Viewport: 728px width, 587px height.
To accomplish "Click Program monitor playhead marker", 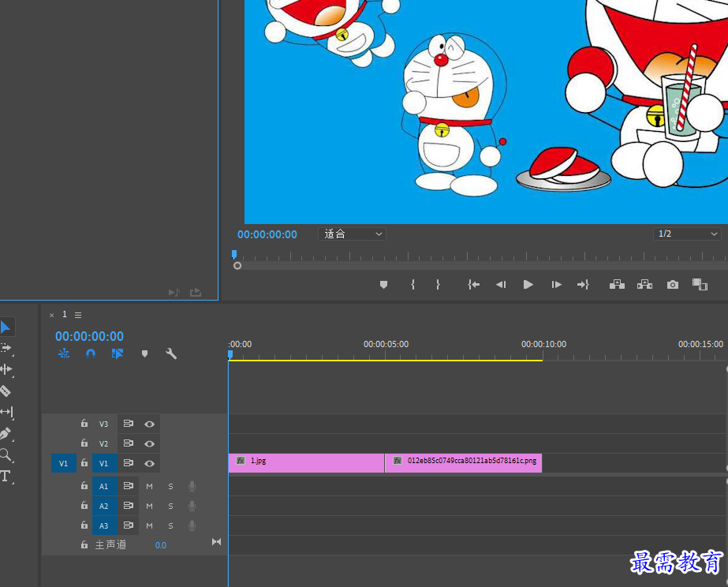I will tap(234, 254).
